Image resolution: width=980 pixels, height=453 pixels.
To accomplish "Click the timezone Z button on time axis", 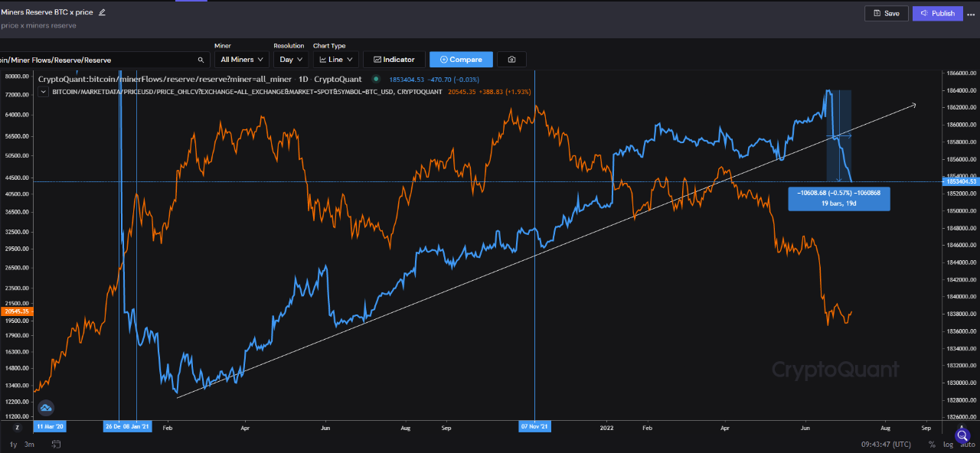I will tap(17, 426).
